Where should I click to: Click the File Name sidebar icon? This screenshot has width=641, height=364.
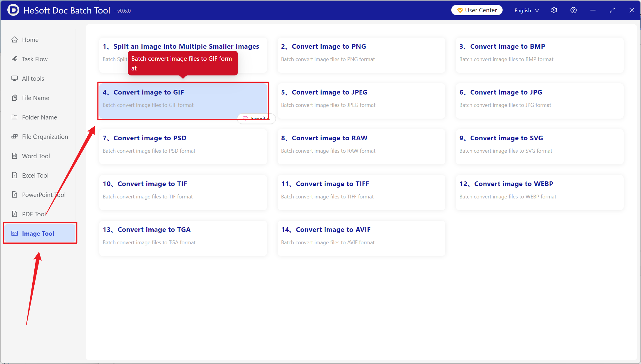click(x=14, y=98)
